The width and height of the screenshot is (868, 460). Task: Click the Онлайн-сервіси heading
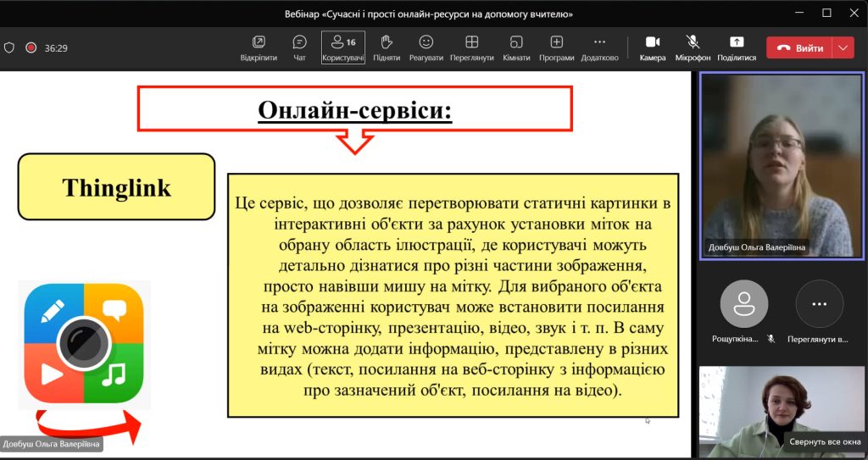(x=355, y=110)
